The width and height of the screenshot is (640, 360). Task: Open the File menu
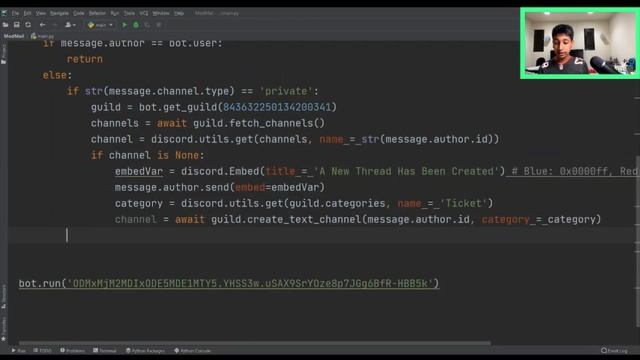pyautogui.click(x=15, y=13)
